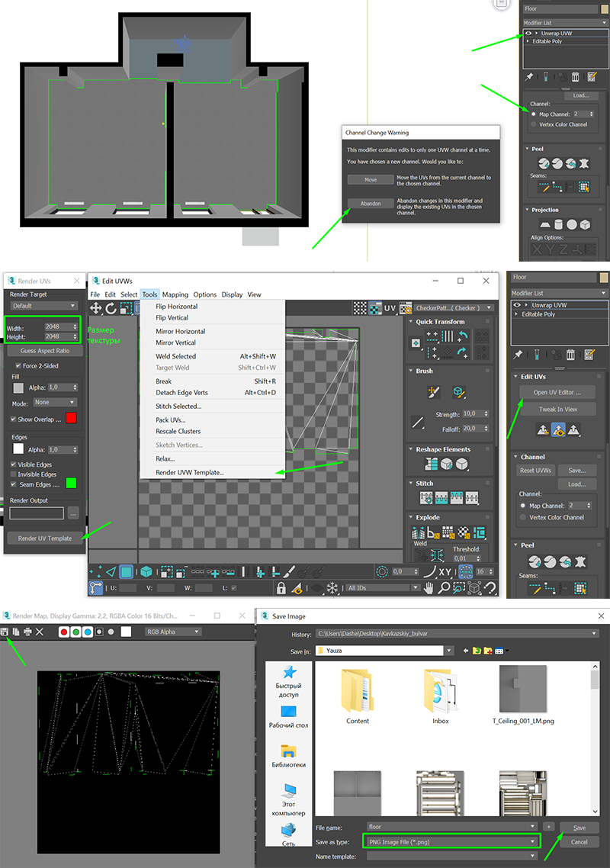Screen dimensions: 610x868
Task: Toggle Force 2-Sided checkbox
Action: coord(18,365)
